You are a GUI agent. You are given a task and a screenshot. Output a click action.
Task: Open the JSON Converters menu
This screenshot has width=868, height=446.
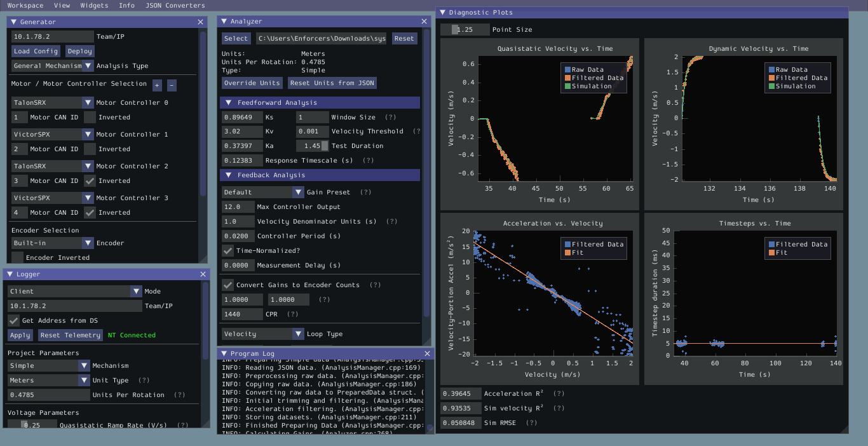[175, 5]
